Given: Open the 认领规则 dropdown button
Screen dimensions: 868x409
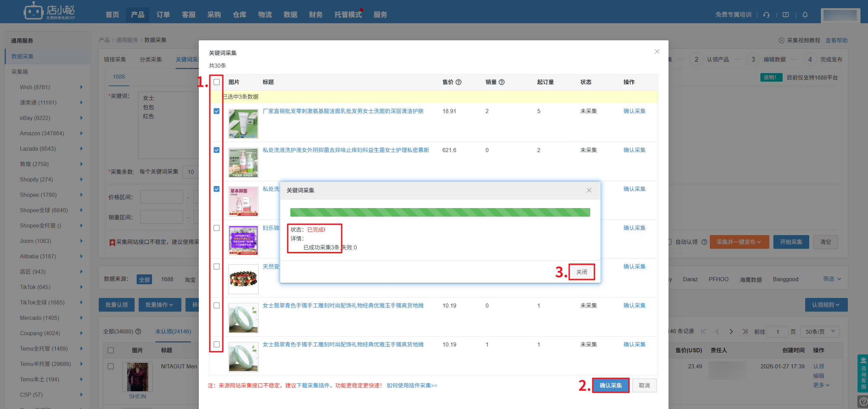Looking at the screenshot, I should click(x=826, y=305).
